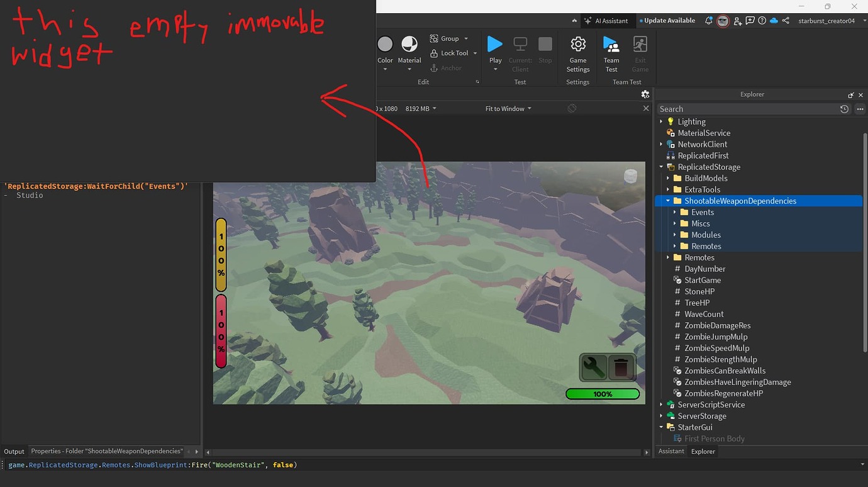Image resolution: width=868 pixels, height=487 pixels.
Task: Click the Update Available notification
Action: pos(667,20)
